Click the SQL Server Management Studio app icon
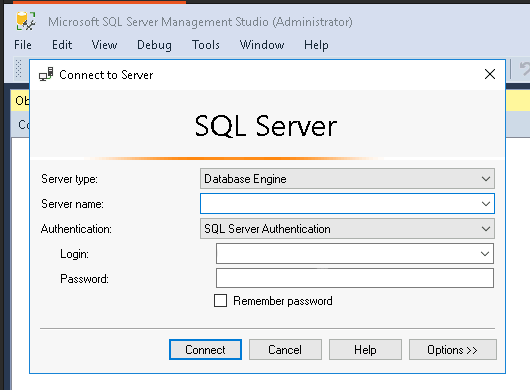530x390 pixels. click(x=26, y=21)
